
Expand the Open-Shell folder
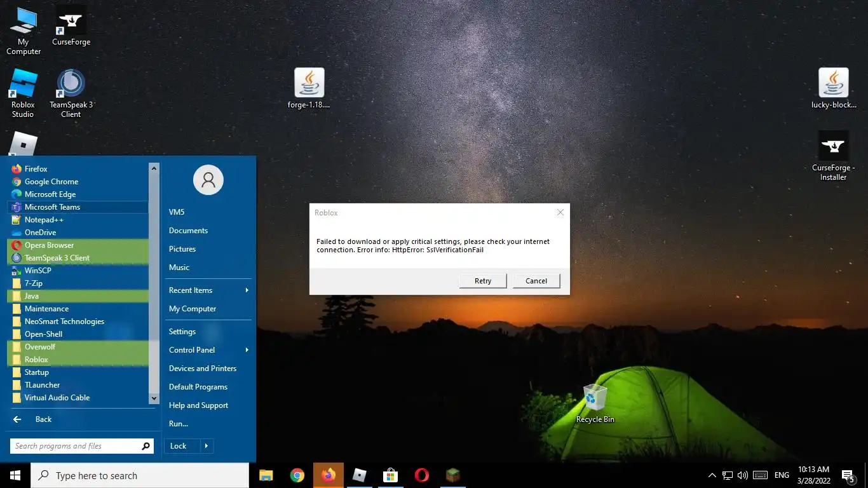78,334
